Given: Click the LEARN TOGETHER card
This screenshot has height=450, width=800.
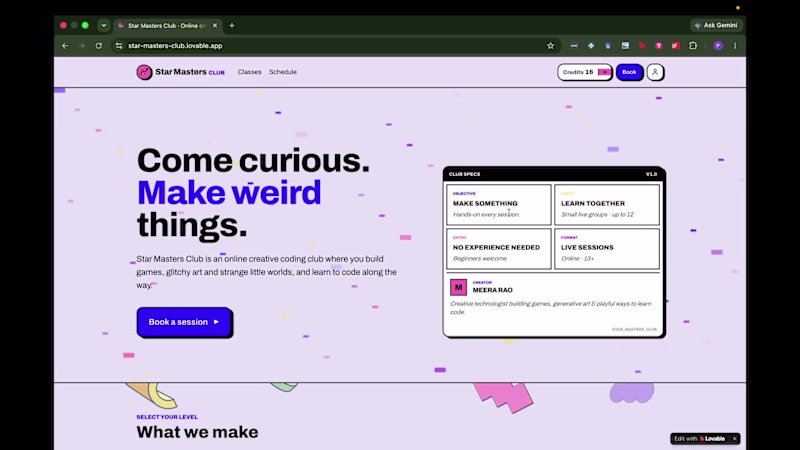Looking at the screenshot, I should pyautogui.click(x=607, y=205).
